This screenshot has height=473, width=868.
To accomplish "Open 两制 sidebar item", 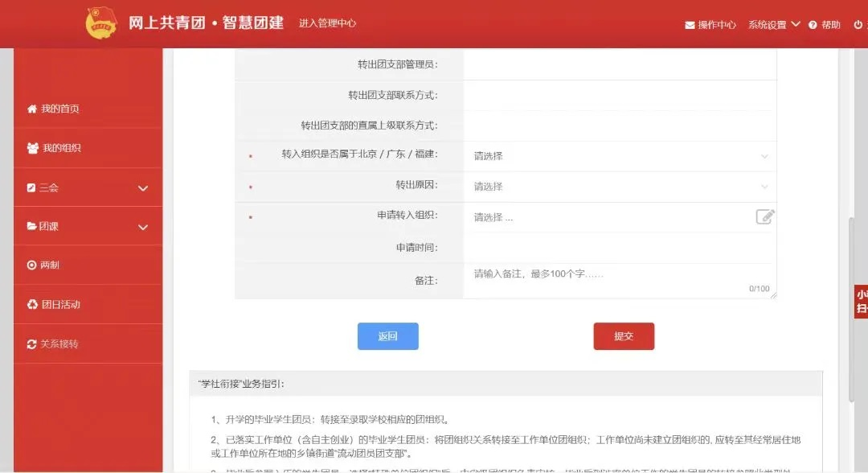I will [x=50, y=265].
